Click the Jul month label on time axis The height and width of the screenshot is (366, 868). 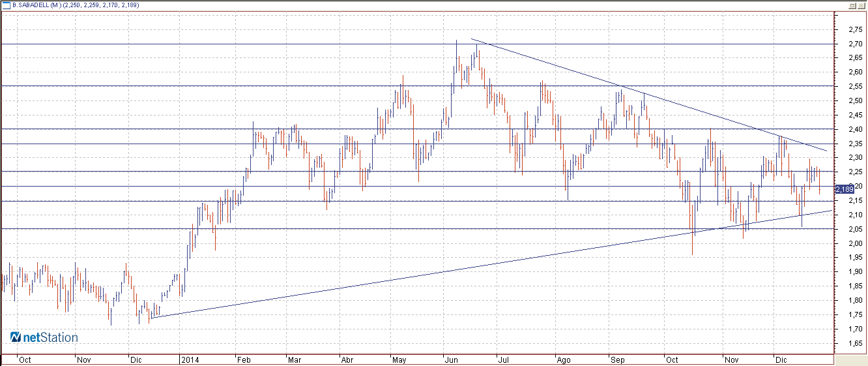pos(502,359)
